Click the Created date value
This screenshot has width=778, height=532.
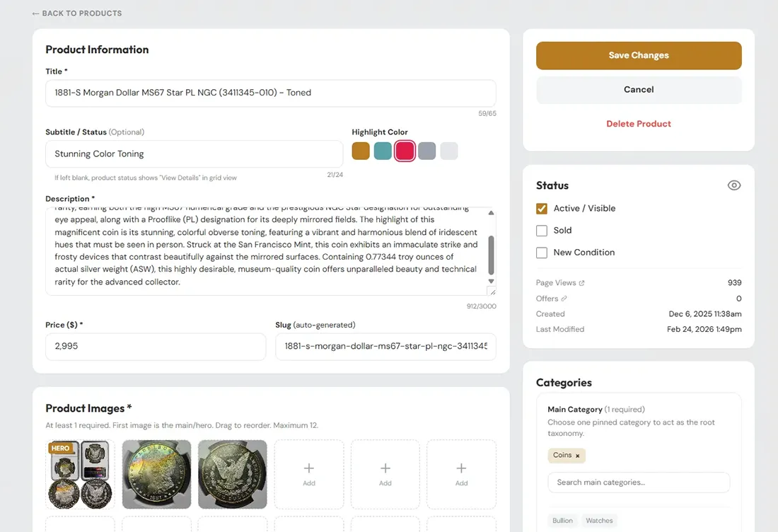tap(705, 314)
